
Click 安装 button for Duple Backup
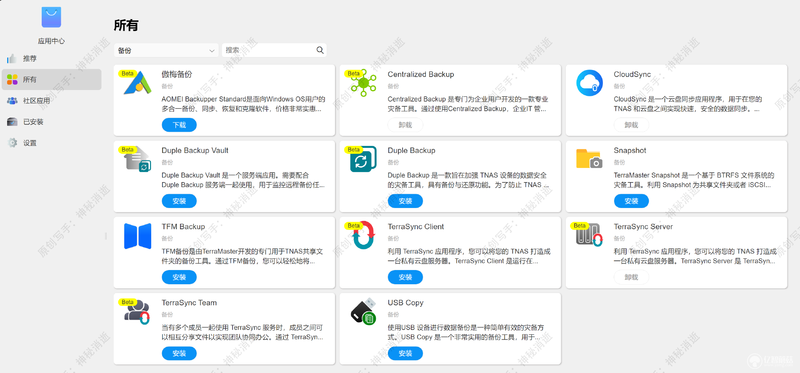[x=405, y=201]
